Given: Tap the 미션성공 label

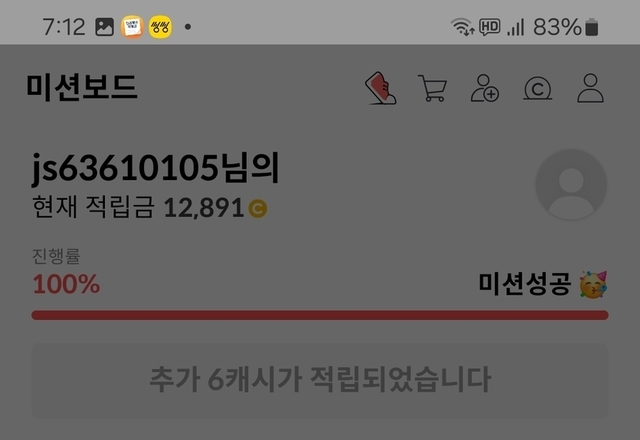Looking at the screenshot, I should 524,284.
